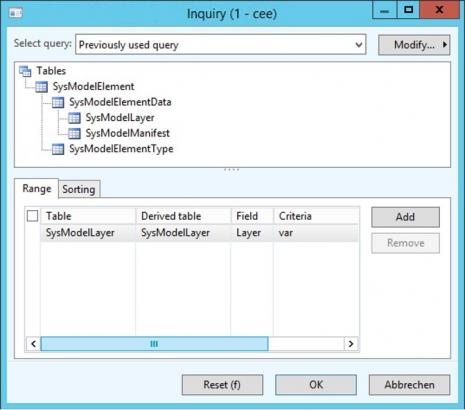Toggle the select-all checkbox in grid header
Image resolution: width=465 pixels, height=410 pixels.
tap(32, 216)
